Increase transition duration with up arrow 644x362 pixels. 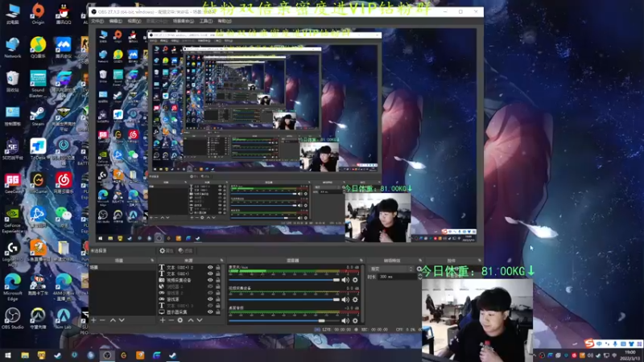tap(419, 275)
